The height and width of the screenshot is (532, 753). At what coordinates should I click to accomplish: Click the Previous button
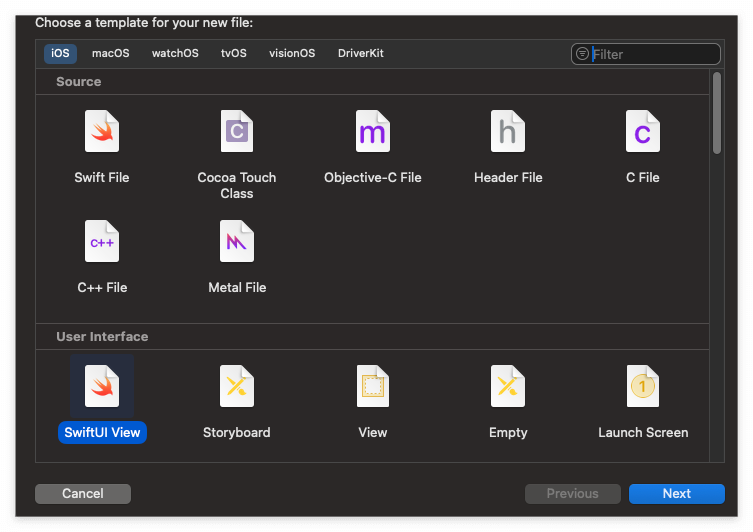pyautogui.click(x=572, y=494)
